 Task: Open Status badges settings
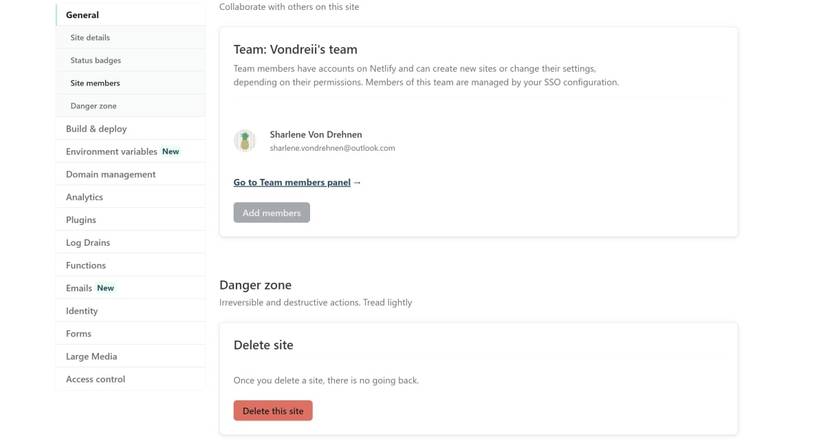point(96,61)
